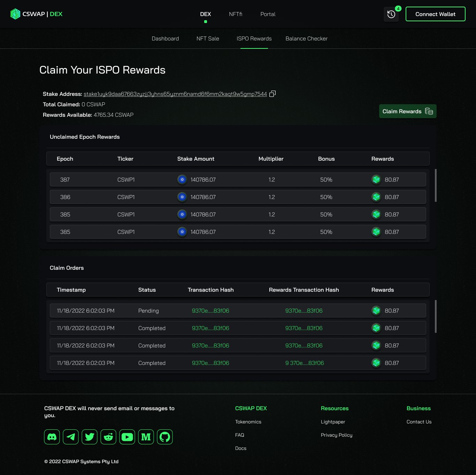The image size is (476, 475).
Task: Click the CSWAP token icon on epoch 386 reward
Action: coord(376,197)
